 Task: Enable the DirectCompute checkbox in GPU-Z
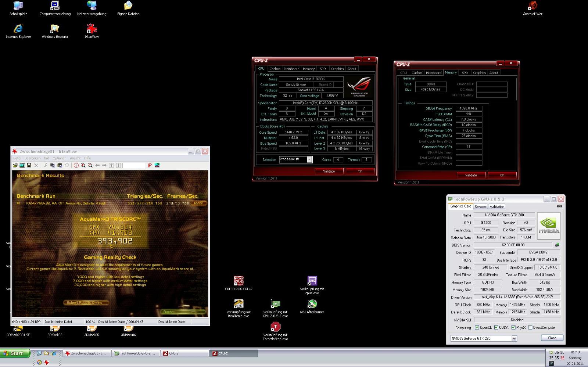point(530,327)
